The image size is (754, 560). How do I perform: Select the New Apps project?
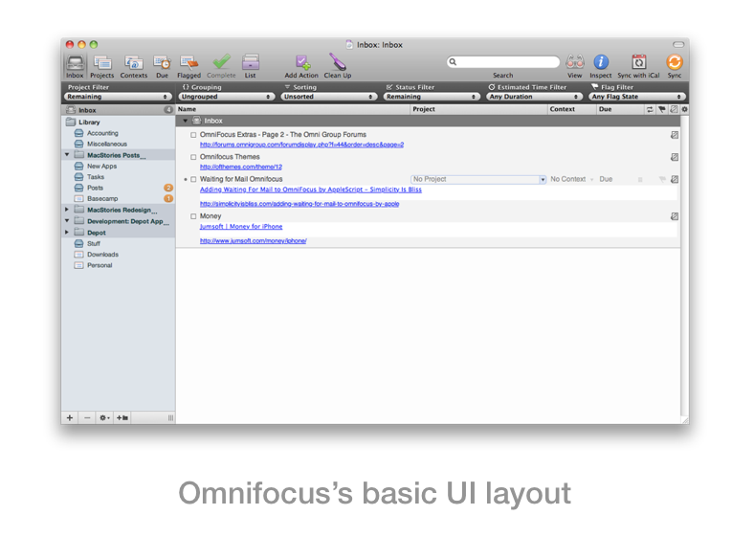pyautogui.click(x=101, y=166)
